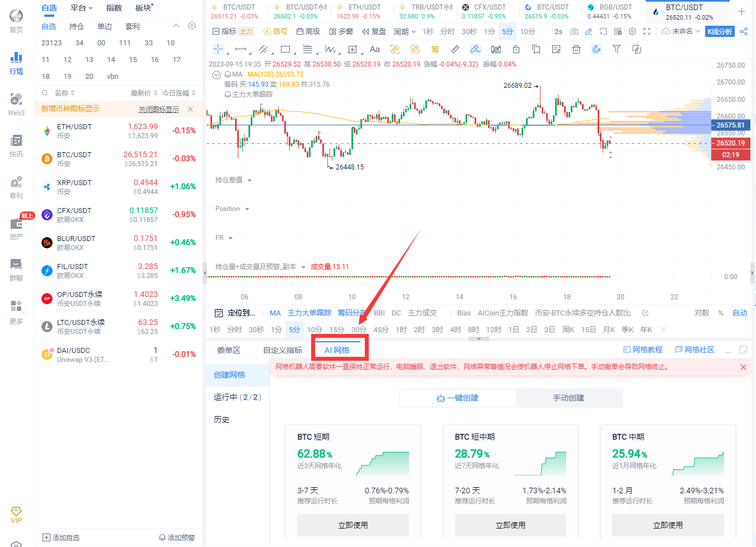Screen dimensions: 756x547
Task: Toggle the Bias indicator
Action: [x=464, y=313]
